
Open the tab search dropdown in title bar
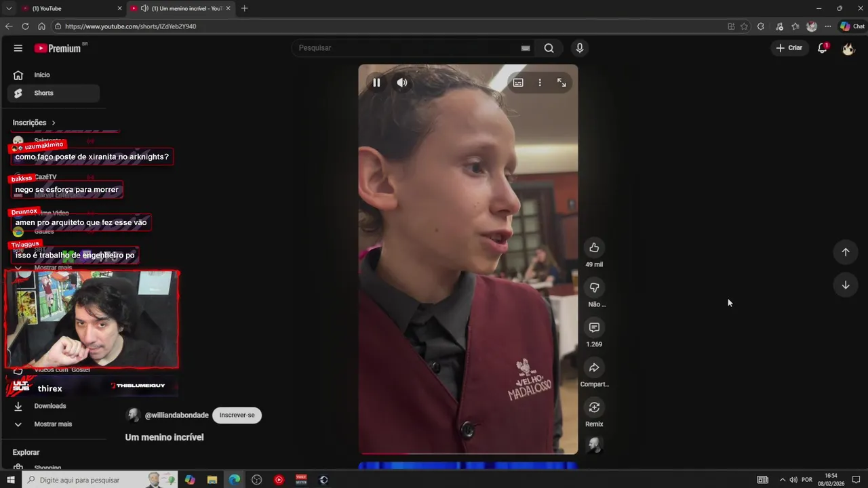9,8
